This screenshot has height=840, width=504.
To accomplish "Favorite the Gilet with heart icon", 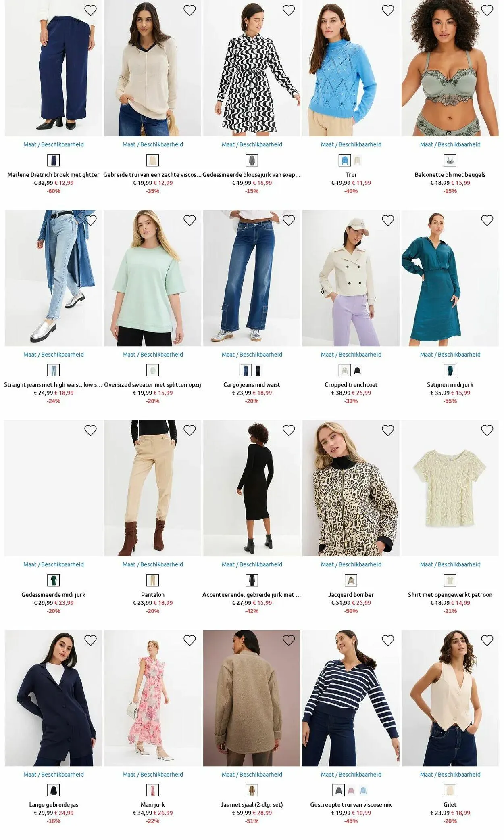I will click(x=487, y=640).
